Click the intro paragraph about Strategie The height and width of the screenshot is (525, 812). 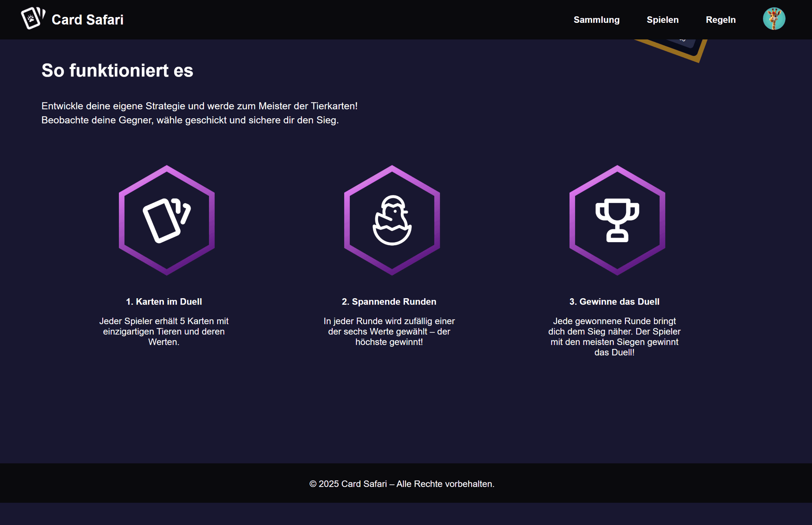(200, 106)
